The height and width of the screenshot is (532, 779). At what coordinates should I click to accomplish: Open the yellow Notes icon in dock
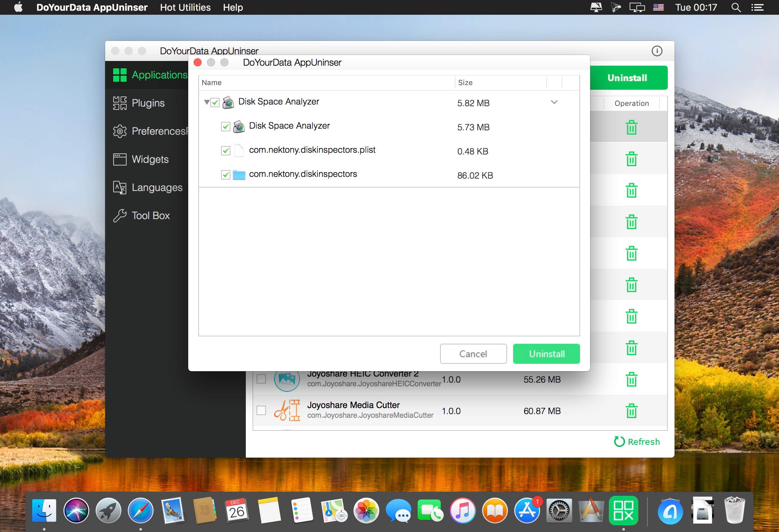(269, 510)
